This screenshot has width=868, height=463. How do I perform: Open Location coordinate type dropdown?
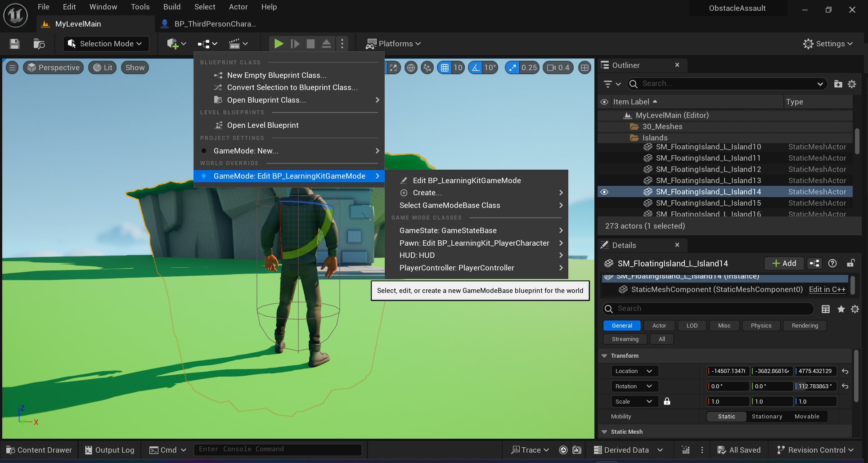pos(634,371)
